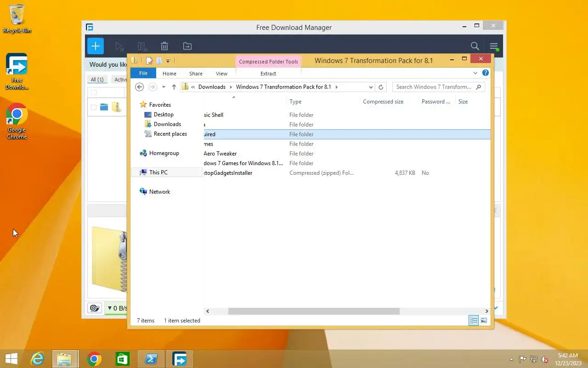Sort by Size column header

click(x=473, y=102)
